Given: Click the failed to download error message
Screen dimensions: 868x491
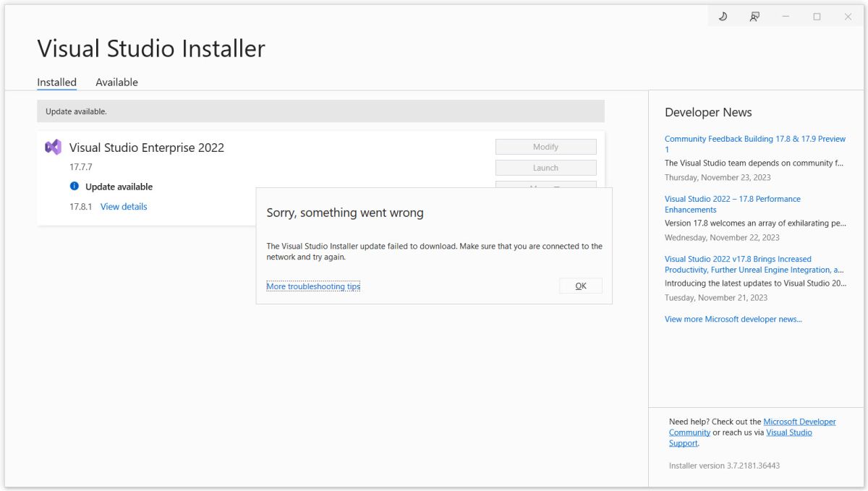Looking at the screenshot, I should tap(434, 252).
